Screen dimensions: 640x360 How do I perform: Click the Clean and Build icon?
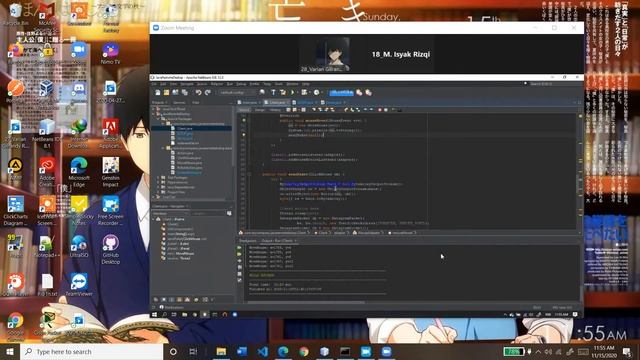coord(283,93)
